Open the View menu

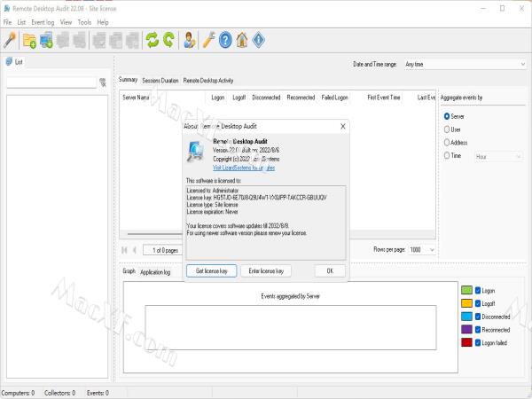tap(66, 22)
